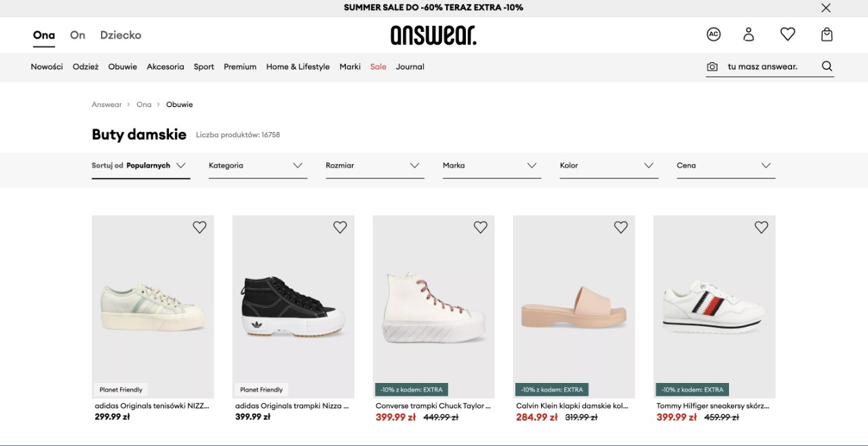The height and width of the screenshot is (446, 868).
Task: Expand the Kolor filter dropdown
Action: 609,165
